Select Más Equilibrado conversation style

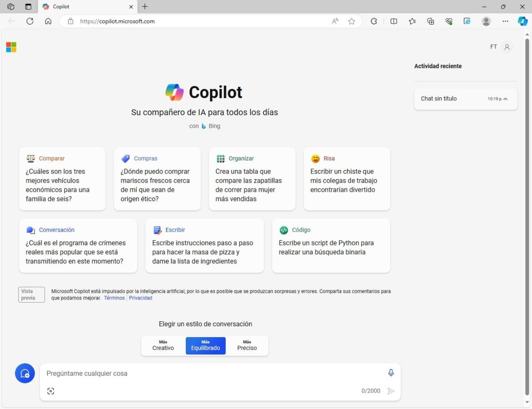[205, 346]
